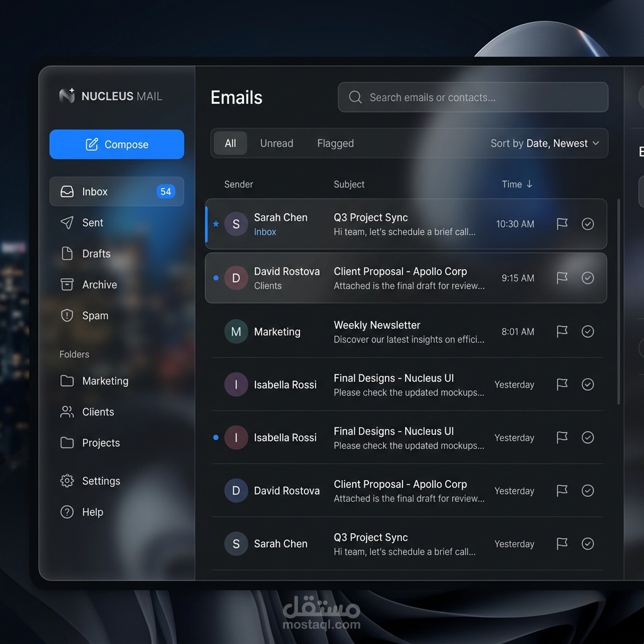
Task: Click the Marketing folder icon in Folders
Action: click(x=67, y=380)
